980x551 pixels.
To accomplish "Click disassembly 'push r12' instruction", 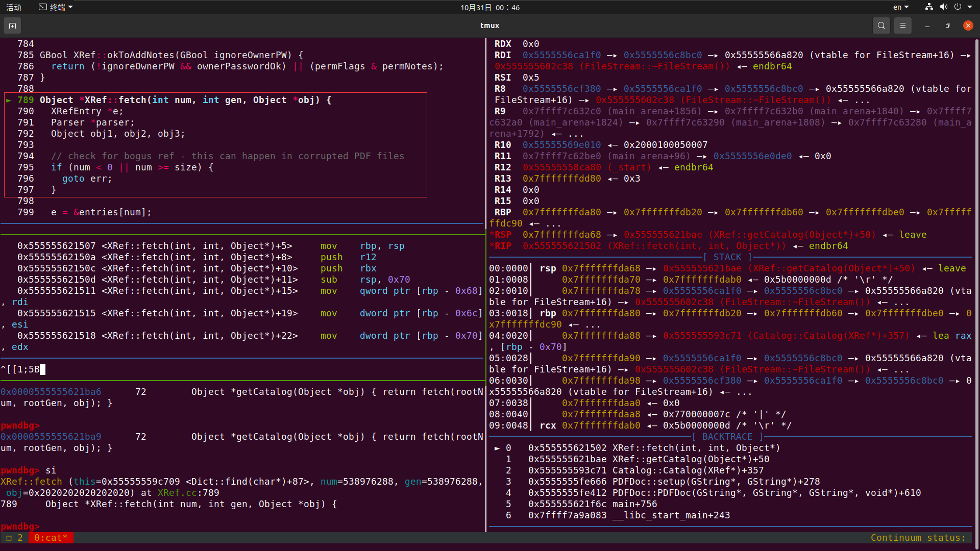I will tap(348, 257).
